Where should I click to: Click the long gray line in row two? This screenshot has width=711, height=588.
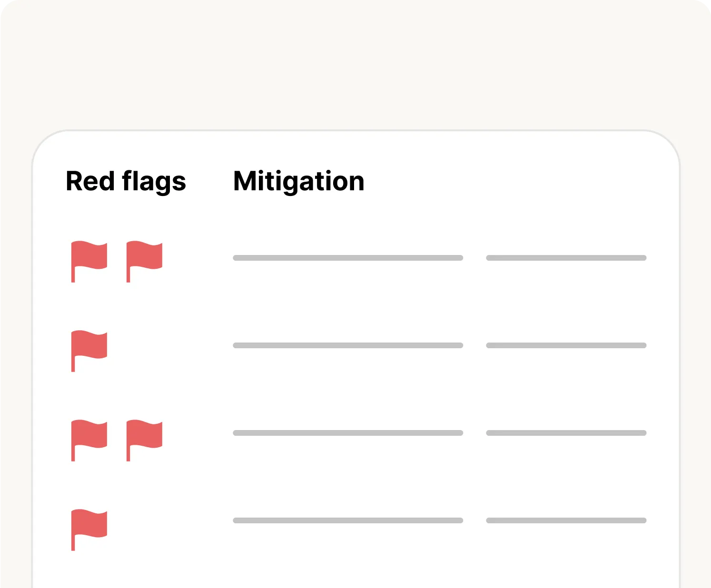point(348,345)
